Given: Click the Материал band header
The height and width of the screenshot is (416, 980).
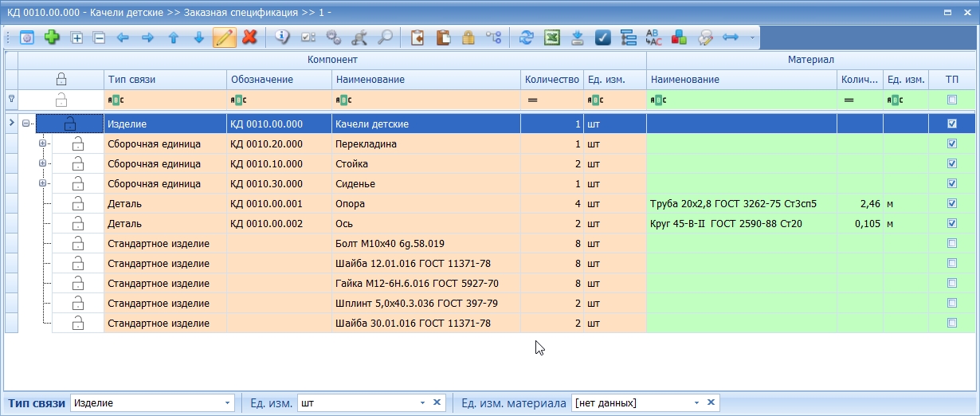Looking at the screenshot, I should click(811, 60).
